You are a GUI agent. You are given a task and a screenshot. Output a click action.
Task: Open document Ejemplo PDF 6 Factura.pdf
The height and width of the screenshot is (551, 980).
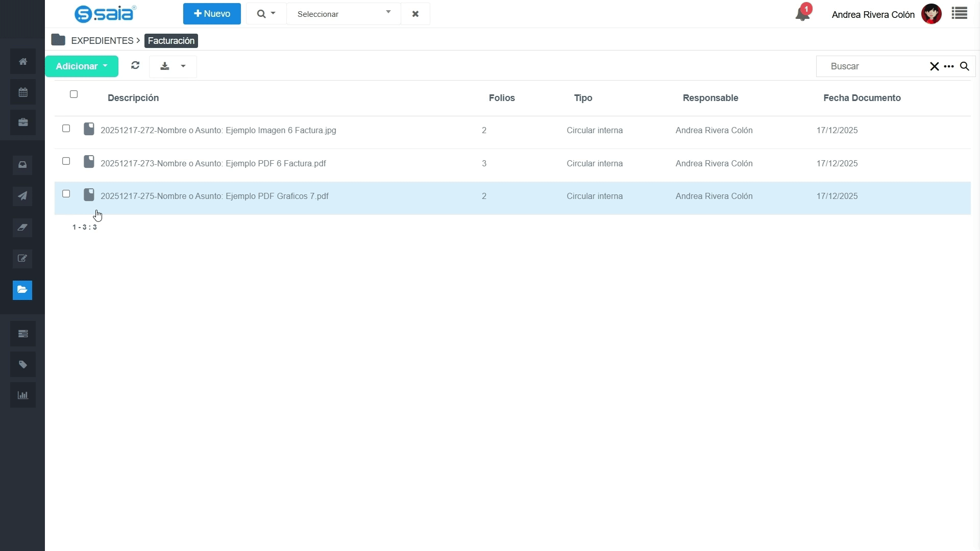[213, 164]
